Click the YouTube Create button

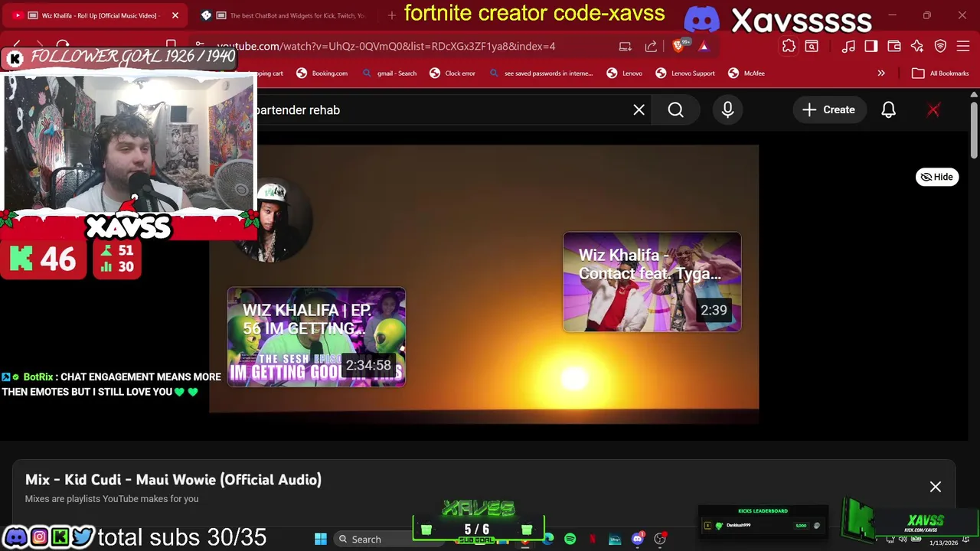point(828,109)
